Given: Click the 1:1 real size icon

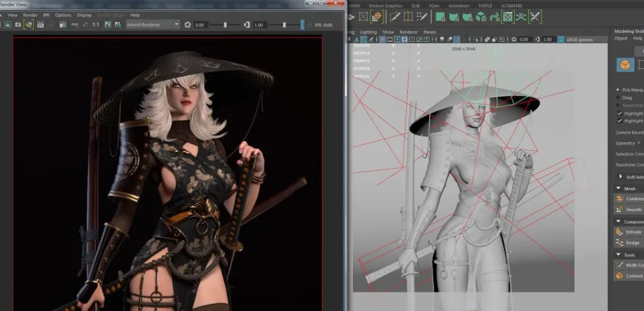Looking at the screenshot, I should [95, 25].
